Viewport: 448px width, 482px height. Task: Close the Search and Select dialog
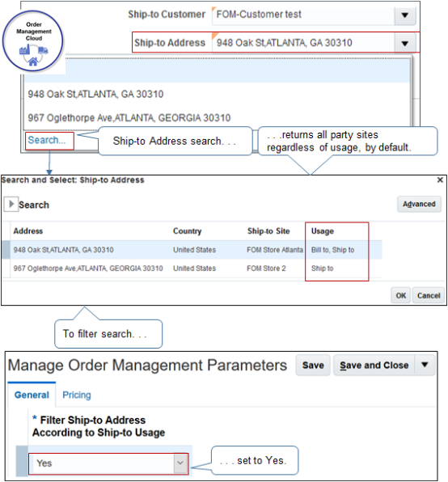440,180
